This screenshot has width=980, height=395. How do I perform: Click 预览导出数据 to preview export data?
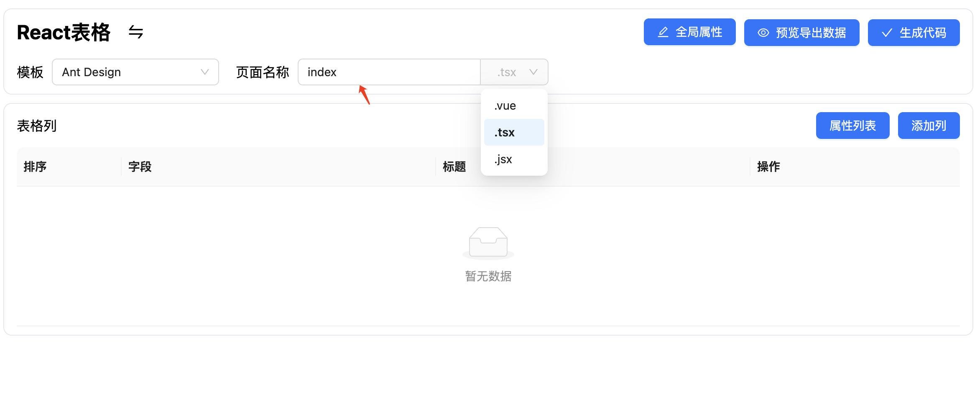click(801, 32)
